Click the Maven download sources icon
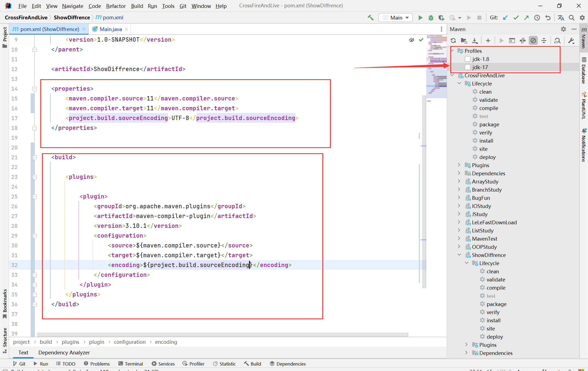 (476, 40)
